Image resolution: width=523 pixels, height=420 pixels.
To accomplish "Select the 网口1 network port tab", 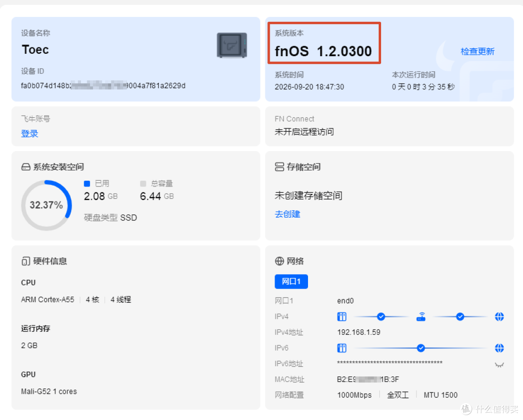I will point(291,281).
